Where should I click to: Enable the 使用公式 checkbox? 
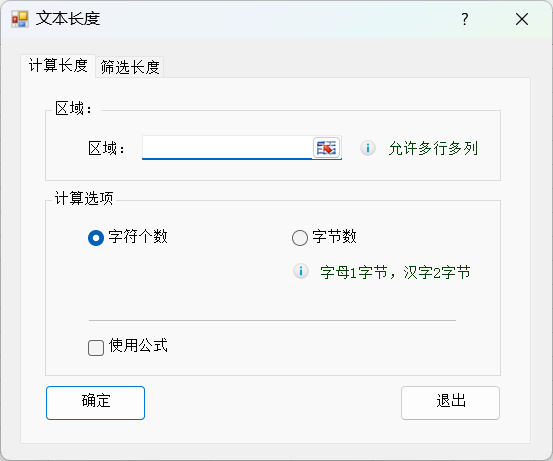pyautogui.click(x=96, y=348)
